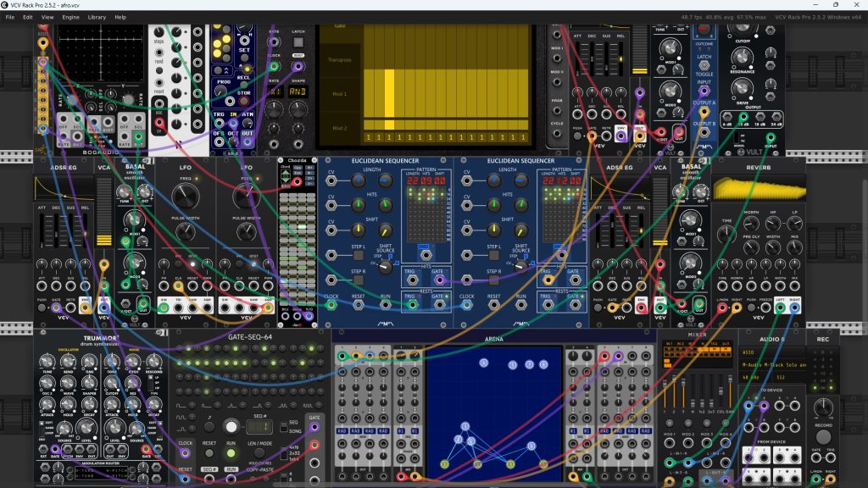Click the BEND knob on Trummor
The image size is (868, 488).
[x=68, y=362]
